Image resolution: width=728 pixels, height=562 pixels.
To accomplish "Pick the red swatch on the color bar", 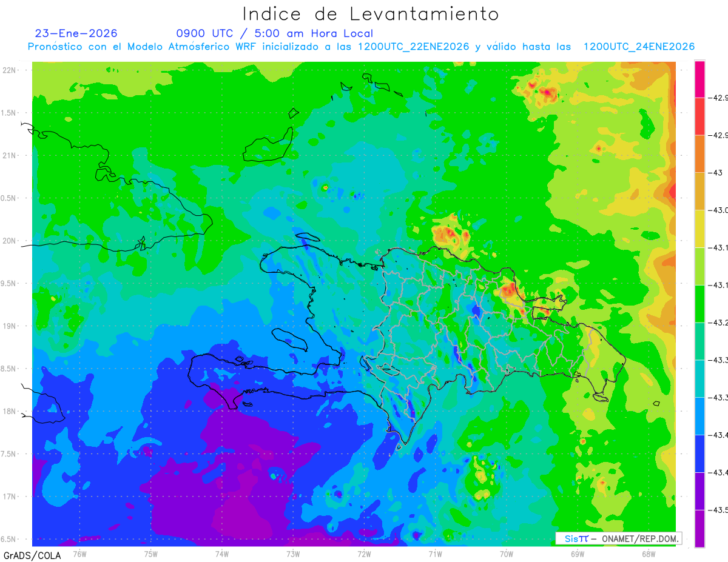I will [699, 116].
